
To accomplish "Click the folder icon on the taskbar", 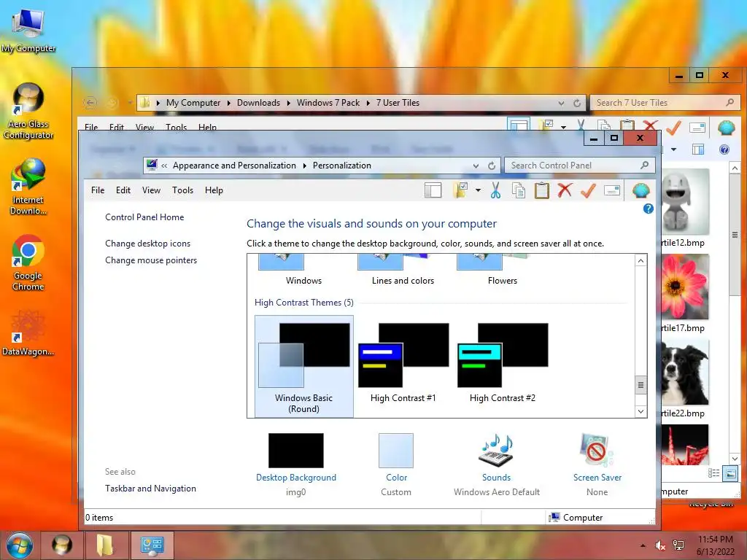I will pos(105,545).
